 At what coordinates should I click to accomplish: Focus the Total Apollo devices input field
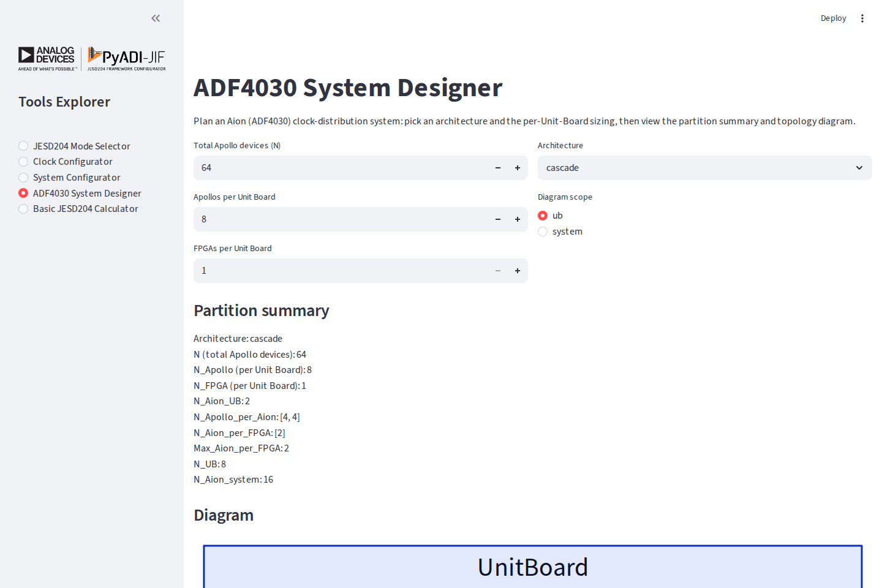341,168
